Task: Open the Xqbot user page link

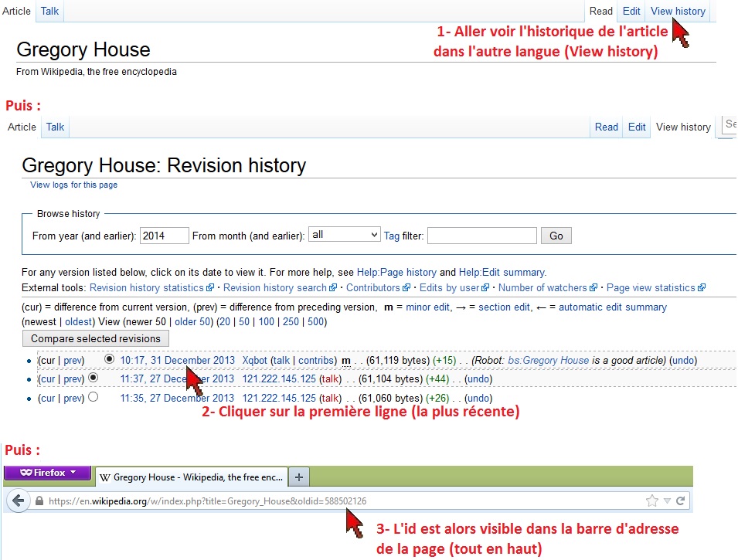Action: pos(254,360)
